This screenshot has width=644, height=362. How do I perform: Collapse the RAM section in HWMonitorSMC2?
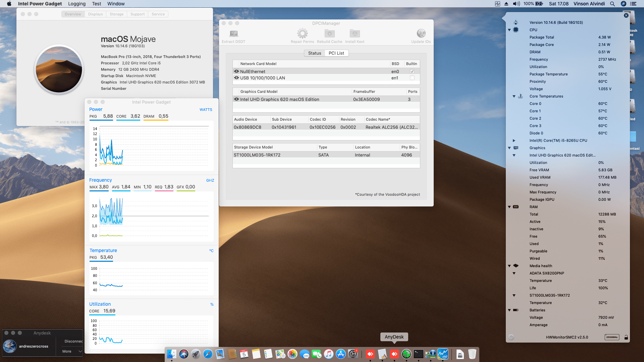pyautogui.click(x=509, y=207)
